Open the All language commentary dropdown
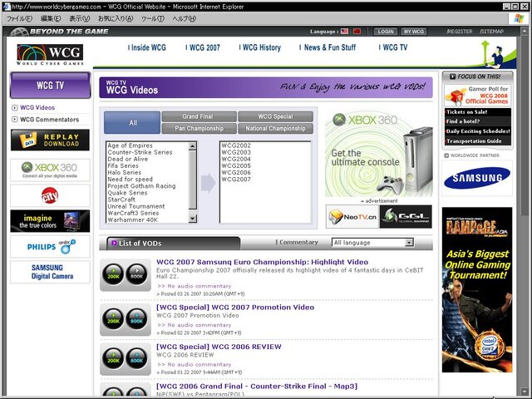The height and width of the screenshot is (399, 532). (x=372, y=243)
